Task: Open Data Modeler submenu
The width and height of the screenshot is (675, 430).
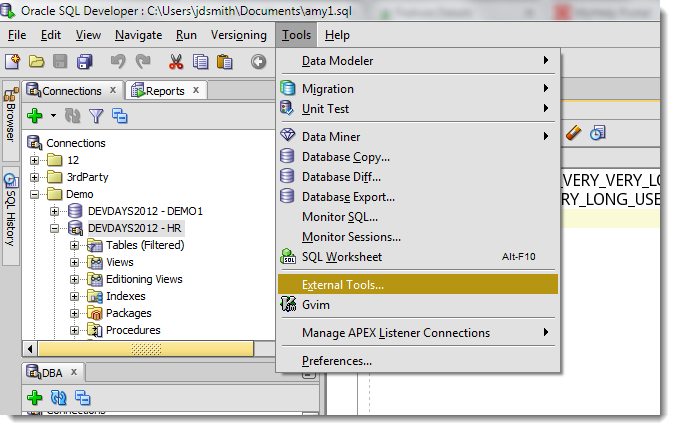Action: pyautogui.click(x=418, y=61)
